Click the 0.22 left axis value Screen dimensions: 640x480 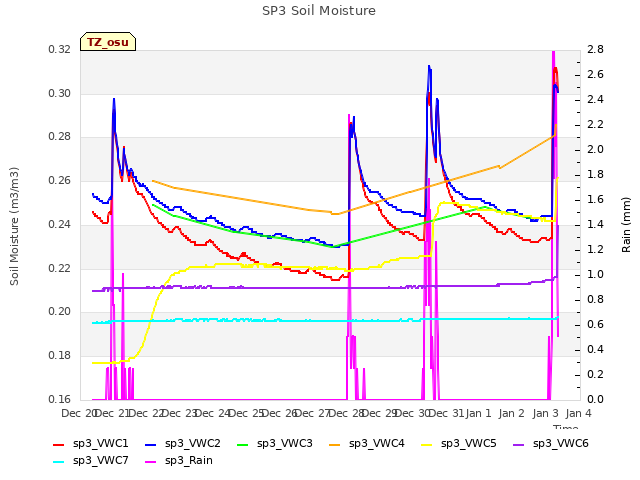point(60,268)
